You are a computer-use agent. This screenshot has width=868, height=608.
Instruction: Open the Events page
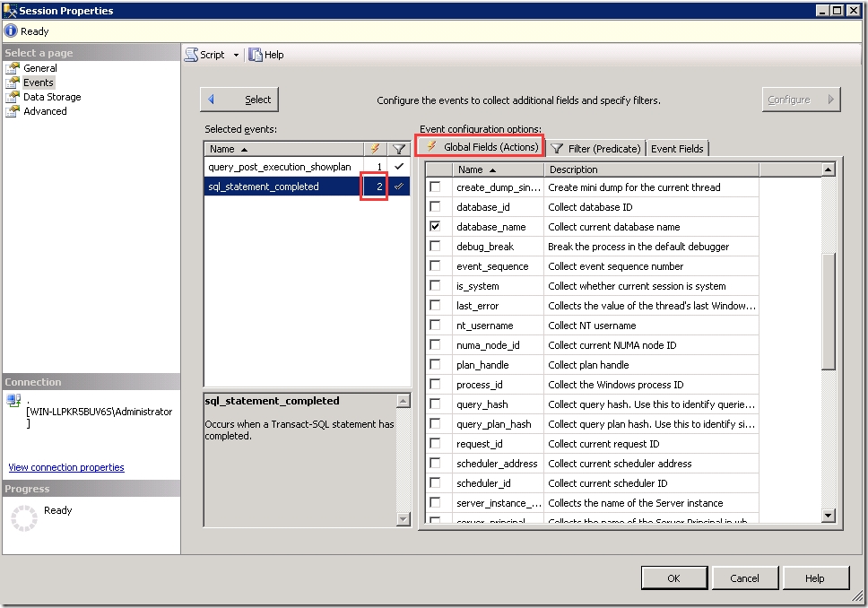39,83
